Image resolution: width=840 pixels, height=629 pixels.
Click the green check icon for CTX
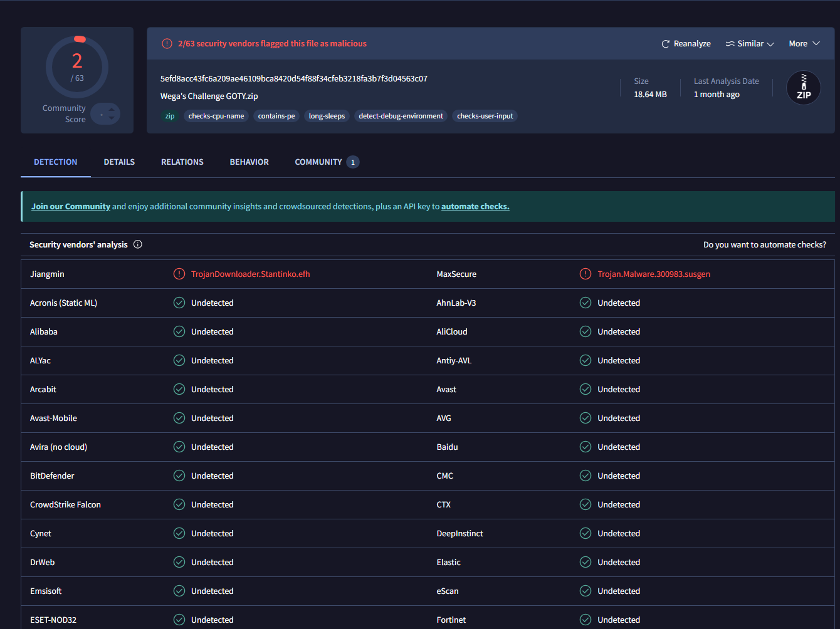[585, 504]
